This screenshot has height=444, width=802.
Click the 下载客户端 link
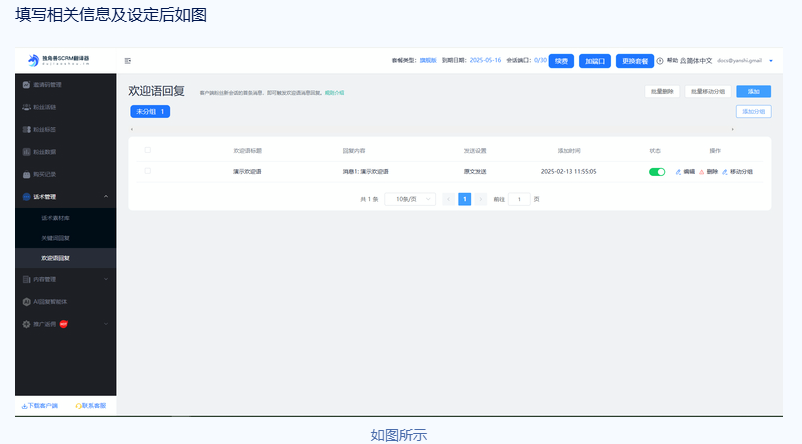tap(42, 406)
